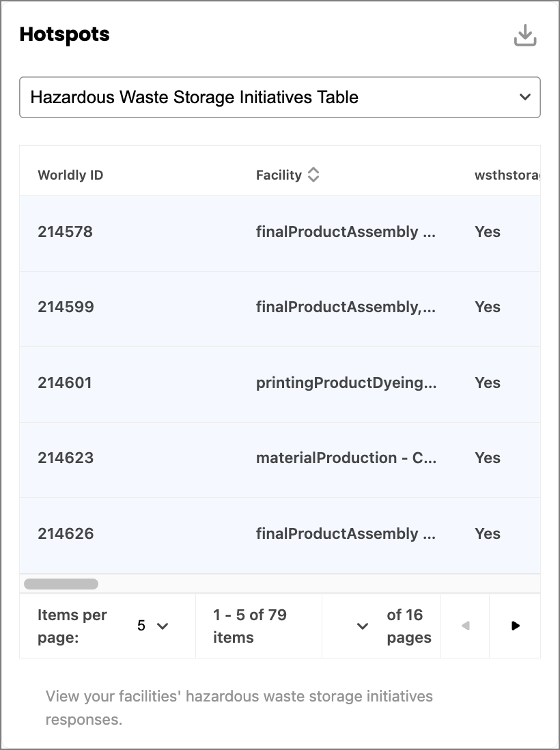Open Hazardous Waste Storage Initiatives Table dropdown

pos(280,97)
